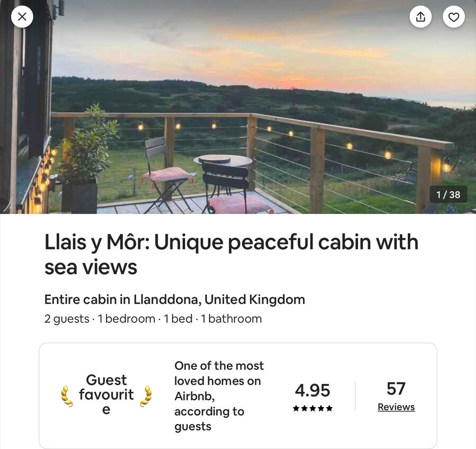Viewport: 476px width, 449px height.
Task: Tap the 4.95 rating score
Action: pyautogui.click(x=312, y=390)
